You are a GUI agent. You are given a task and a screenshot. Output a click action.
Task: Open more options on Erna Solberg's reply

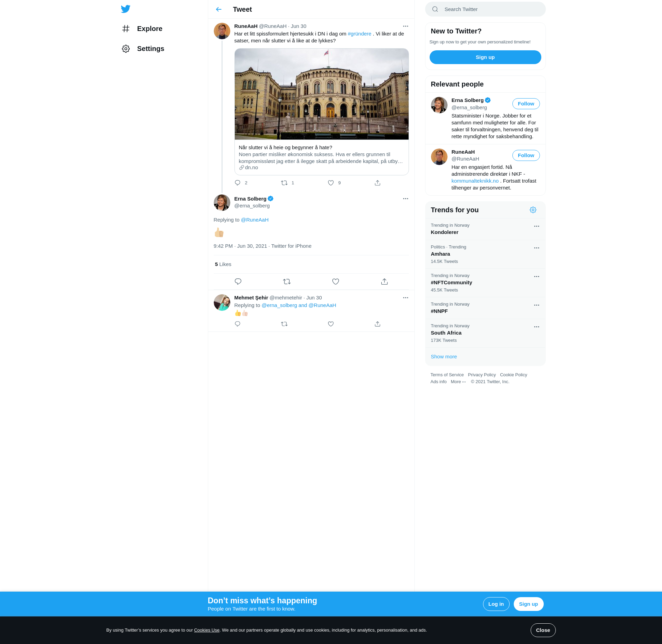point(405,199)
